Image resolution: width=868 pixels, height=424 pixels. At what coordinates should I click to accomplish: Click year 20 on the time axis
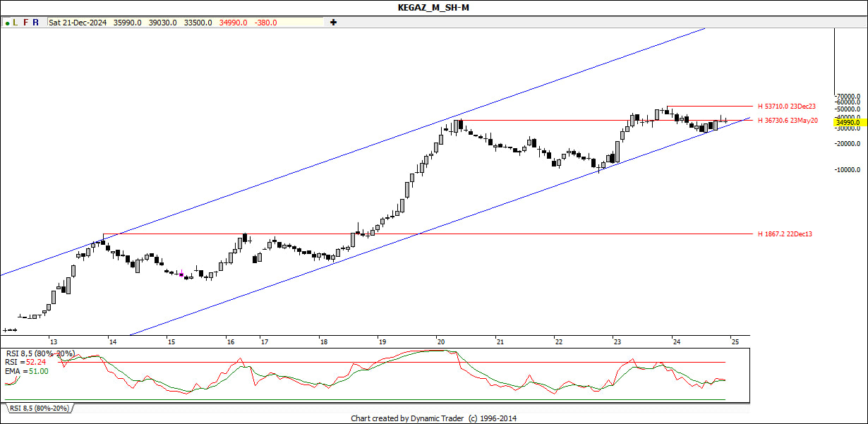(x=440, y=341)
